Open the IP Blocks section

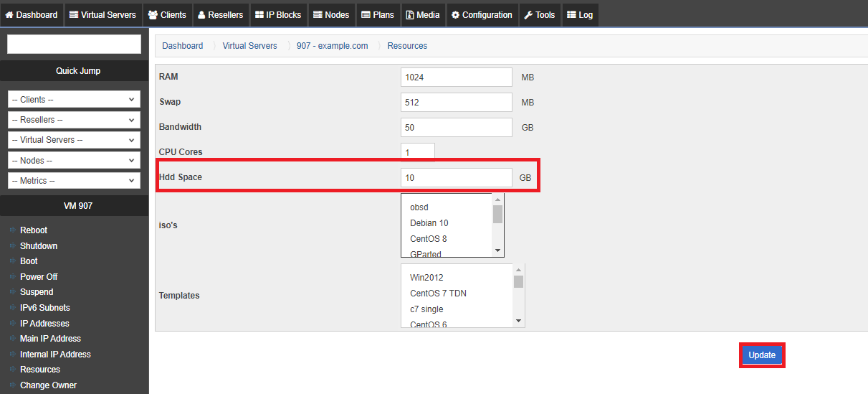coord(279,14)
